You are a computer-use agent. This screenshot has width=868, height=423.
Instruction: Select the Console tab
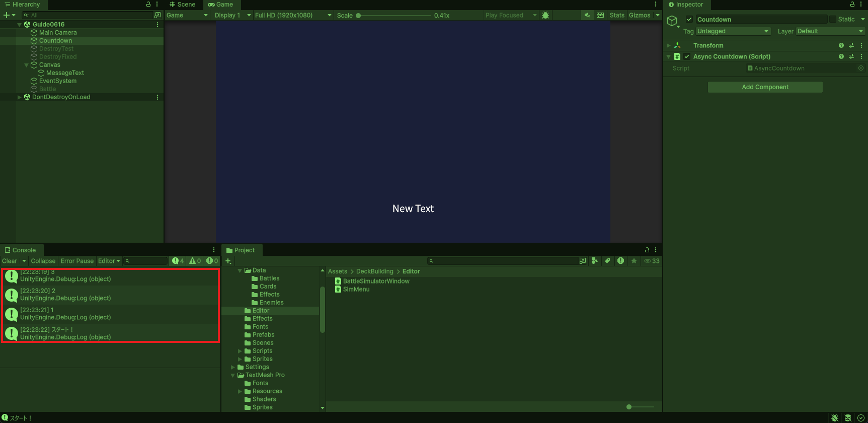(x=21, y=250)
